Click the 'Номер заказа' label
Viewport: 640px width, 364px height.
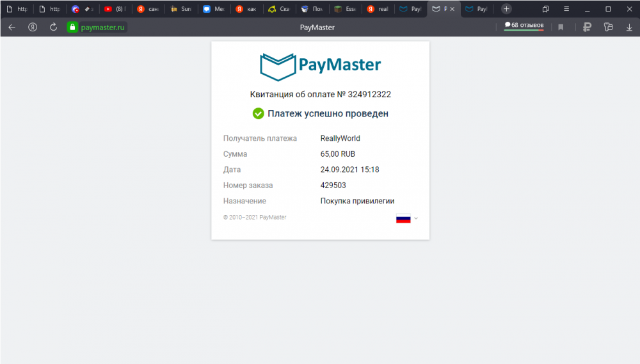(248, 186)
